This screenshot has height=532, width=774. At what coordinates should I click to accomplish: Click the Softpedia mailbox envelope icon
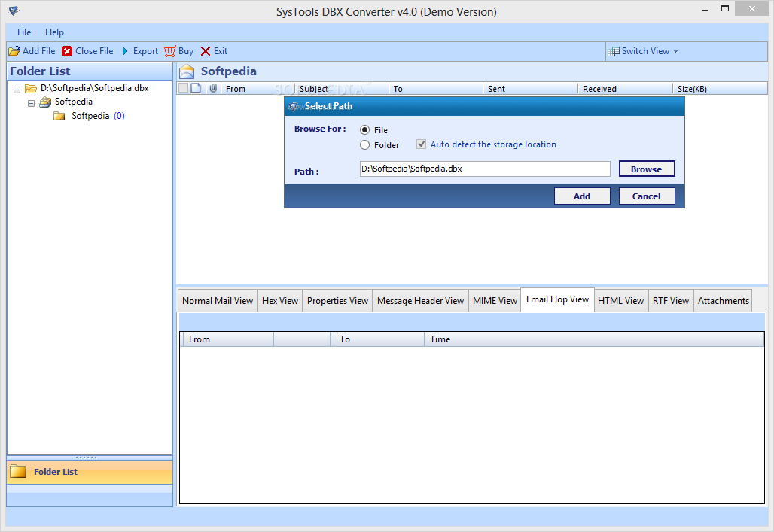tap(187, 71)
